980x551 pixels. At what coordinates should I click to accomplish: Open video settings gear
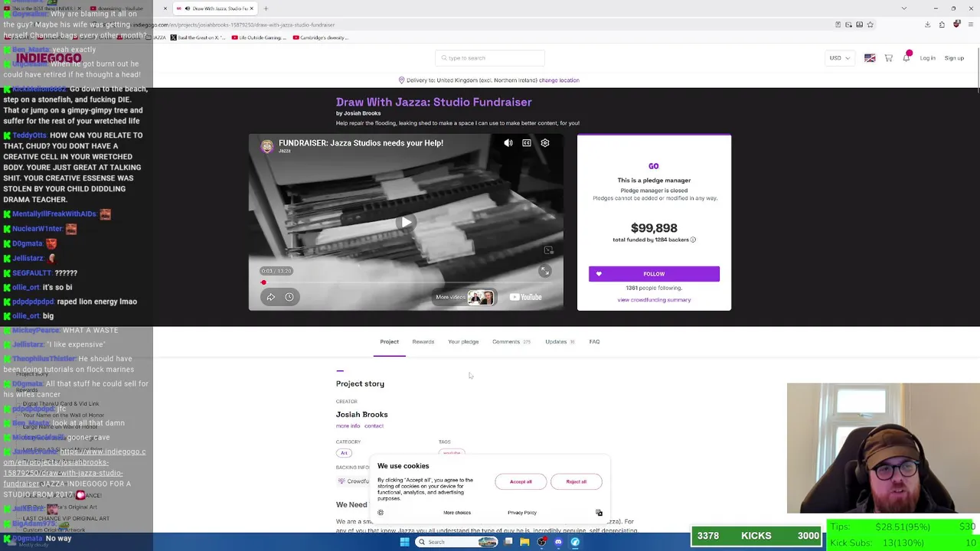pos(545,143)
